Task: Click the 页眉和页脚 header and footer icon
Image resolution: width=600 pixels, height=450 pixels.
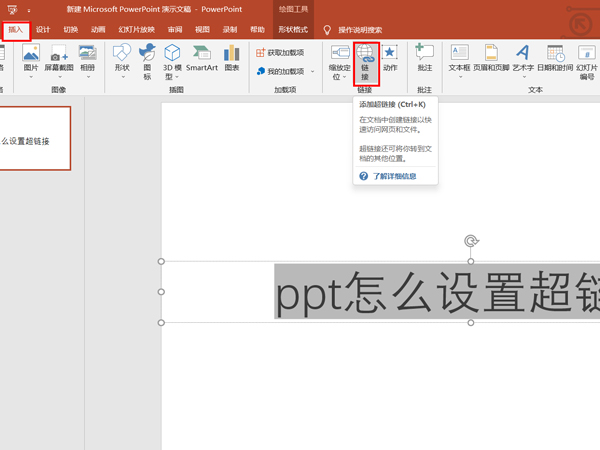Action: click(490, 60)
